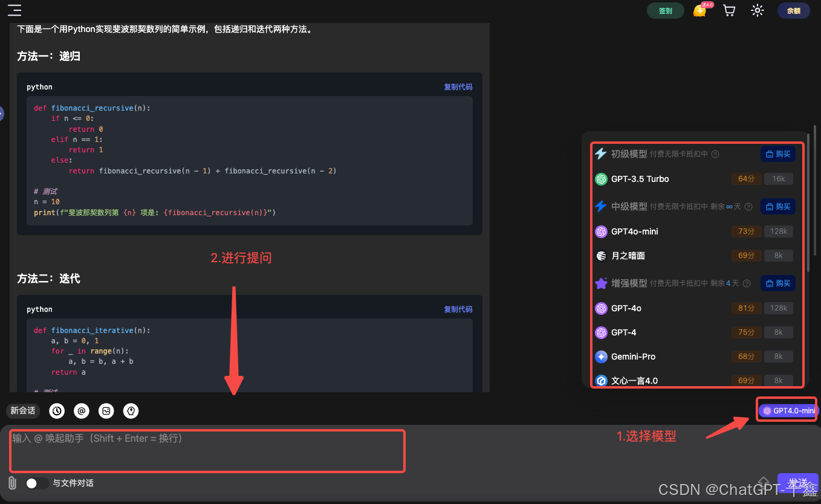The width and height of the screenshot is (821, 504).
Task: Open the GPT4.0-mini model selector
Action: point(788,410)
